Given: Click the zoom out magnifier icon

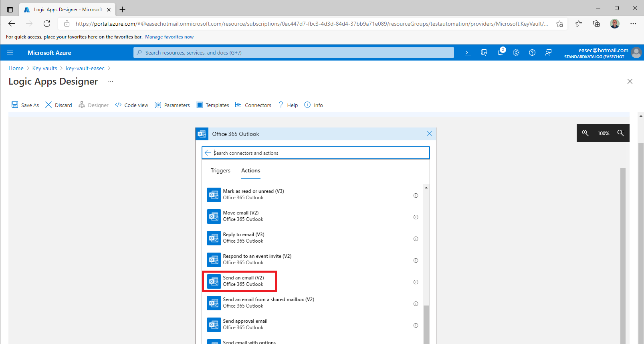Looking at the screenshot, I should [621, 133].
